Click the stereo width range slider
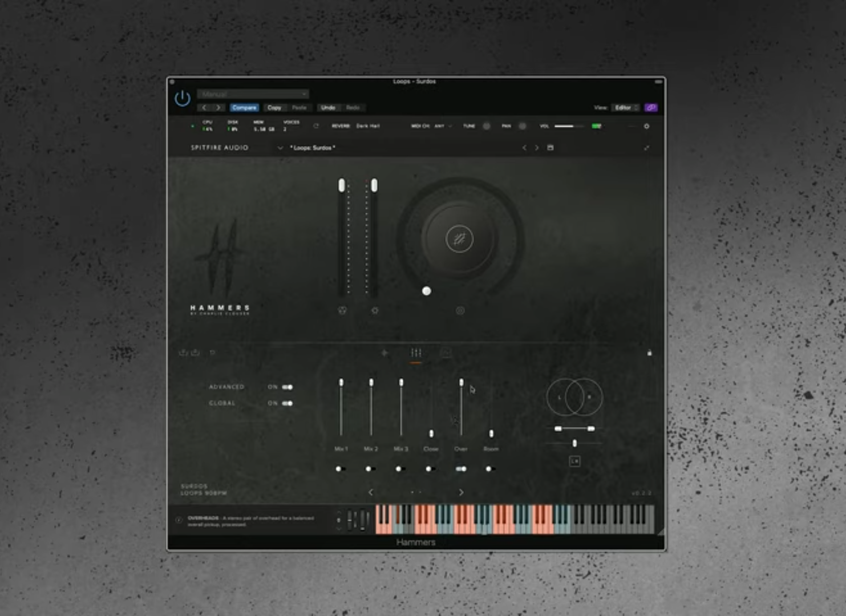The width and height of the screenshot is (846, 616). pyautogui.click(x=574, y=428)
